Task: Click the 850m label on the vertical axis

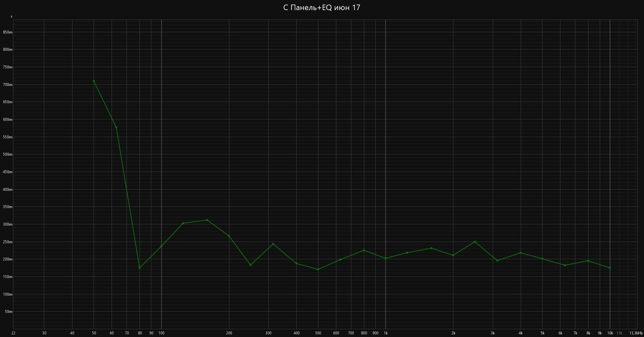Action: coord(8,32)
